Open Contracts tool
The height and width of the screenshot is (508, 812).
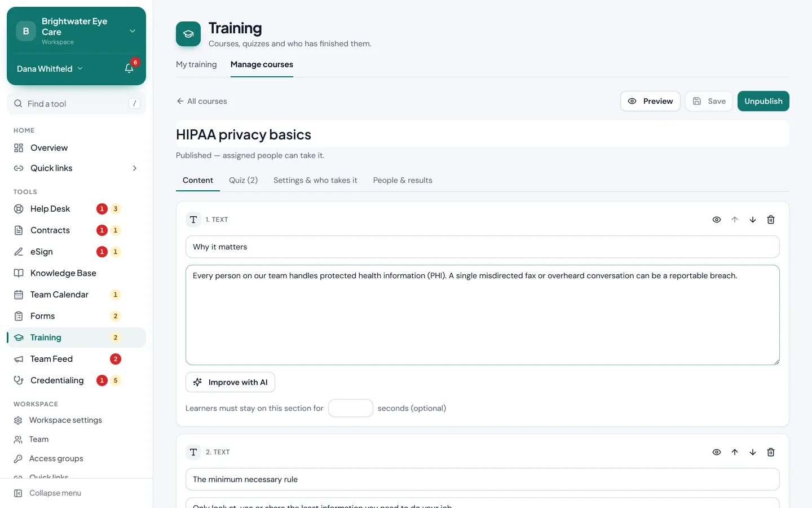pyautogui.click(x=76, y=230)
